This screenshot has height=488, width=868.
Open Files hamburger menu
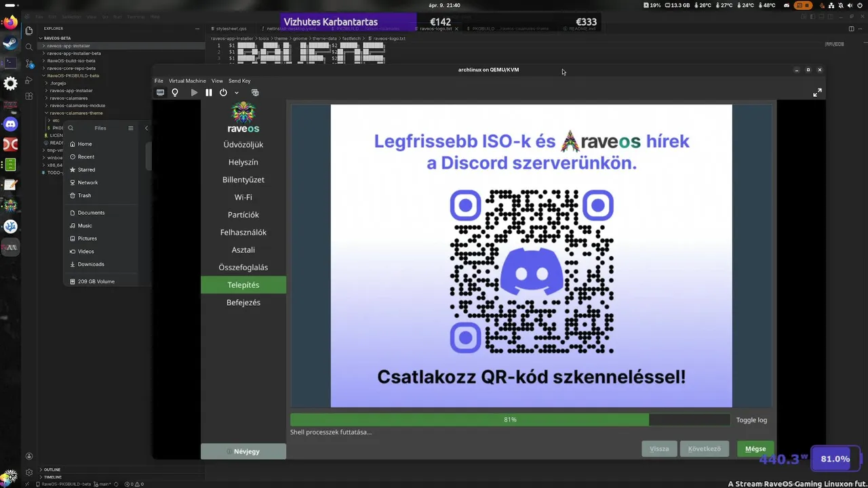[x=130, y=127]
